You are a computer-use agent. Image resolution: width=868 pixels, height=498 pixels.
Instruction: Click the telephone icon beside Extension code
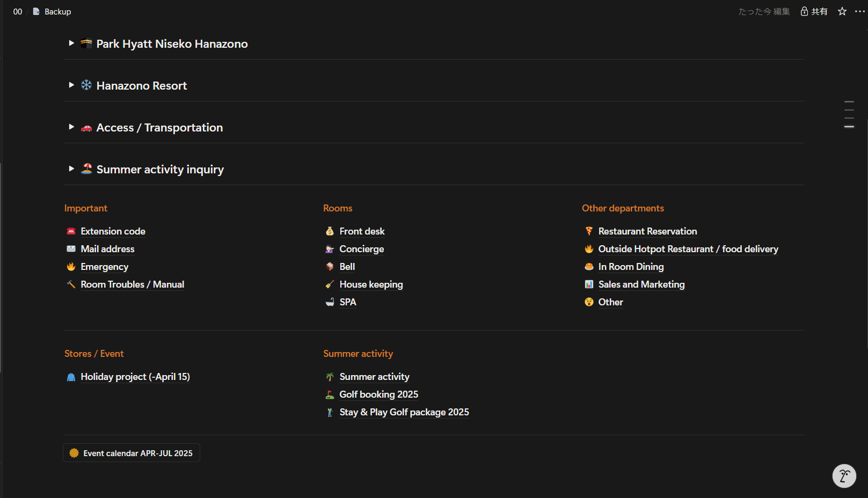pos(71,231)
